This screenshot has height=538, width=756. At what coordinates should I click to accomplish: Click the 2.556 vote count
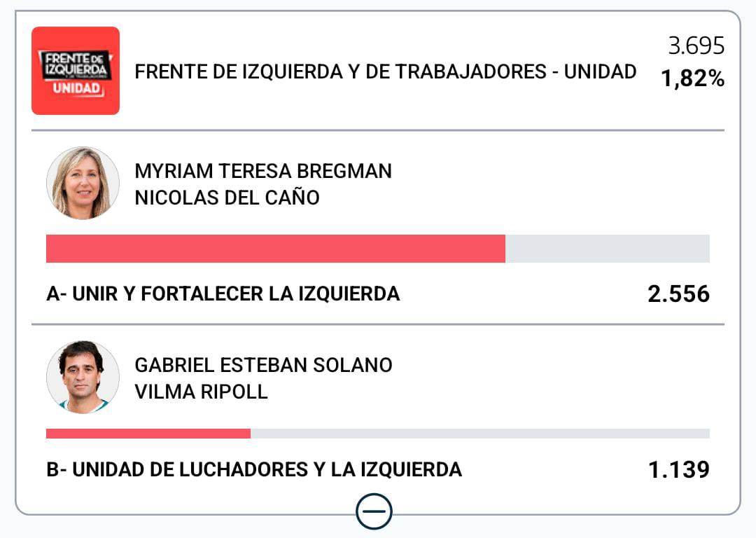(678, 294)
